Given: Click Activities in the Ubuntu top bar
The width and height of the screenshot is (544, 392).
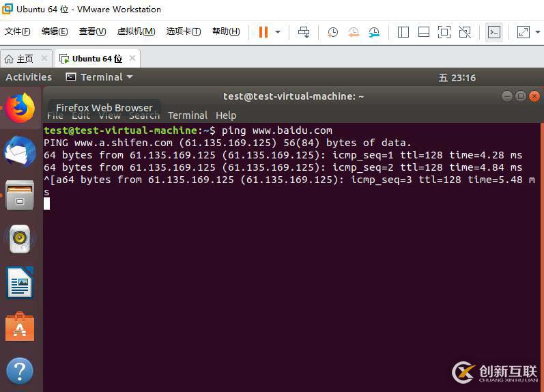Looking at the screenshot, I should (29, 77).
